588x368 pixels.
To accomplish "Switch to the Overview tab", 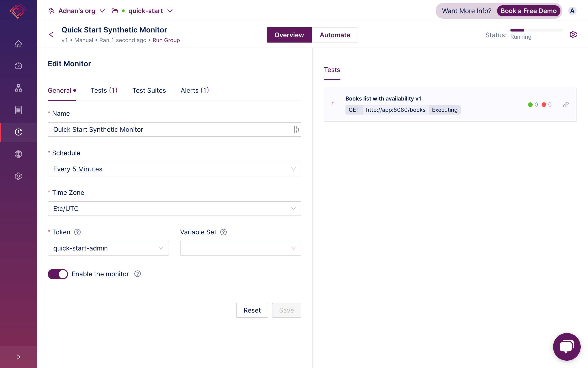I will (289, 35).
